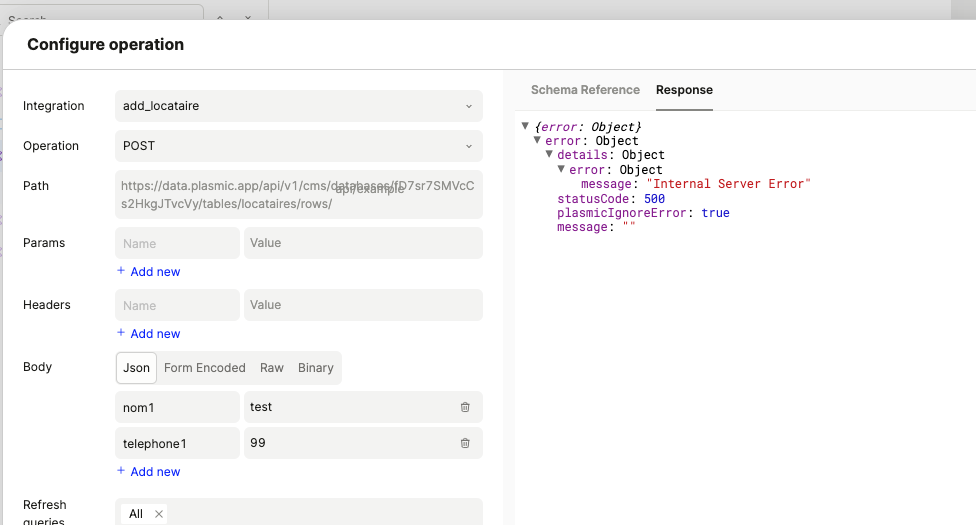Switch to Schema Reference tab
The width and height of the screenshot is (976, 525).
[x=585, y=90]
